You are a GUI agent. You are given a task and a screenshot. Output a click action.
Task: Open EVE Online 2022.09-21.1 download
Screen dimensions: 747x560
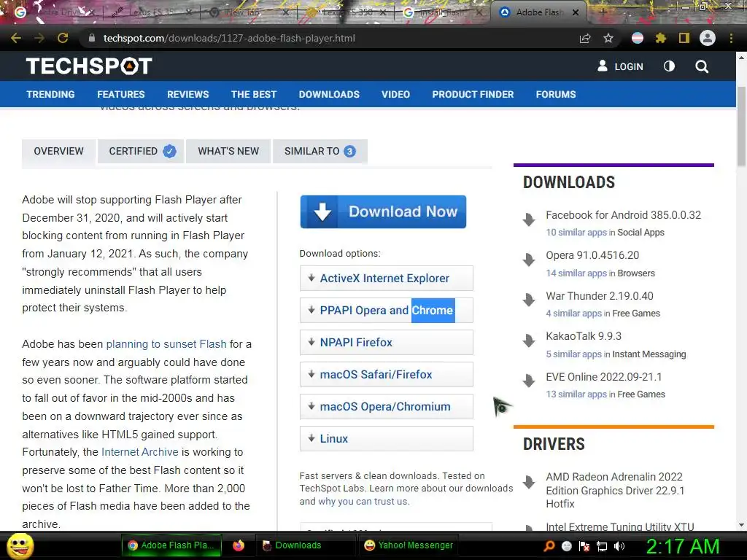coord(603,377)
